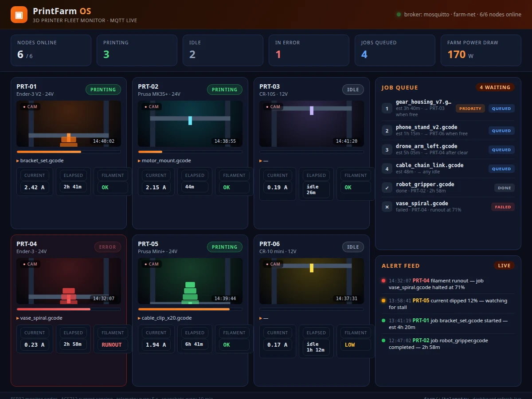
Task: Click PRT-05 print progress bar
Action: pos(190,309)
